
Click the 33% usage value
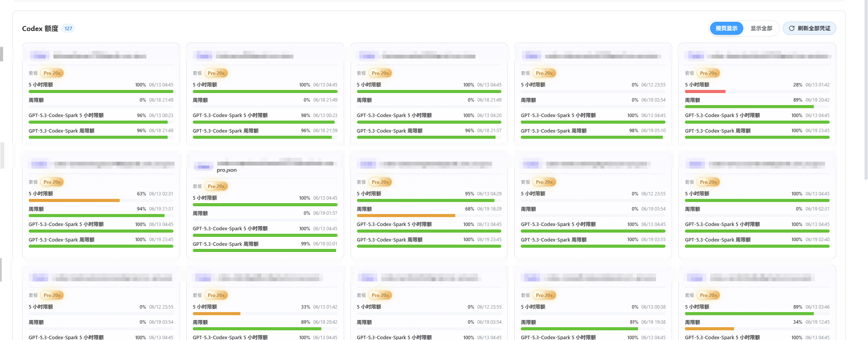click(x=305, y=307)
